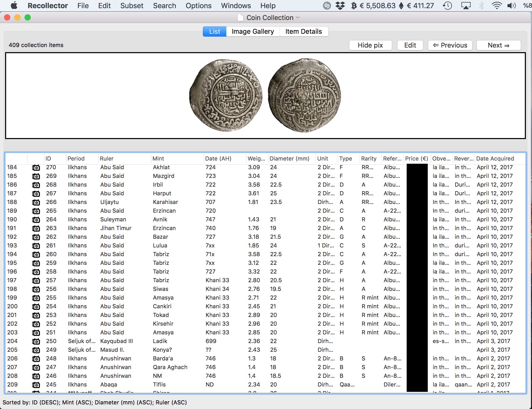This screenshot has width=532, height=409.
Task: Click the Diameter (mm) column header
Action: (292, 158)
